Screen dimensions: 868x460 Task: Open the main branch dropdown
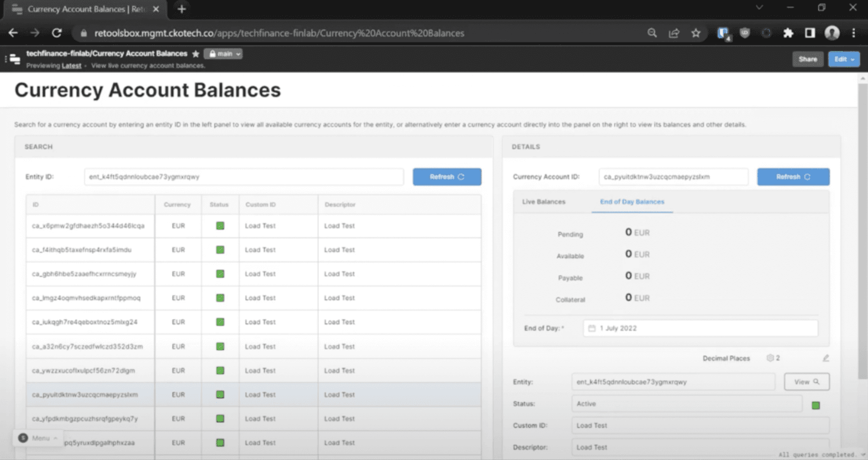coord(223,53)
